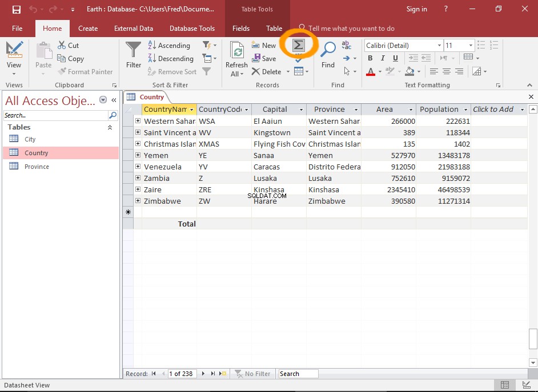Image resolution: width=538 pixels, height=392 pixels.
Task: Expand the Yemen row subdatasheet
Action: [138, 155]
